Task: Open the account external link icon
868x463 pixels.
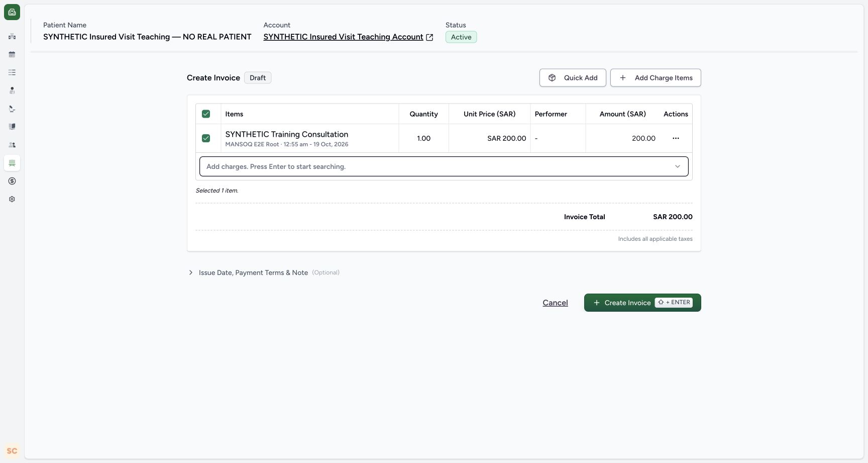Action: click(x=429, y=37)
